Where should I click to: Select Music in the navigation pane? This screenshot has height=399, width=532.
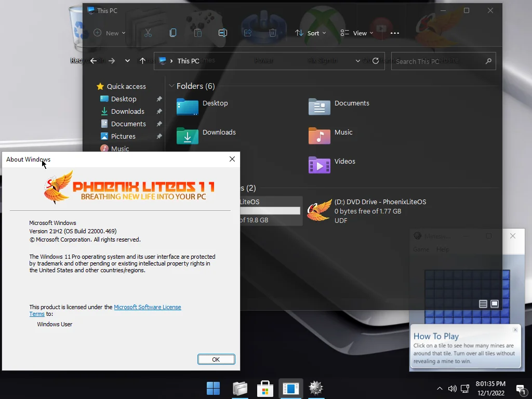point(115,148)
